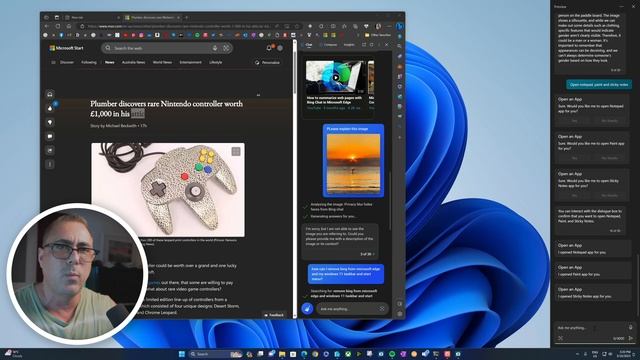Click the headphones listen icon beside the article

[50, 94]
